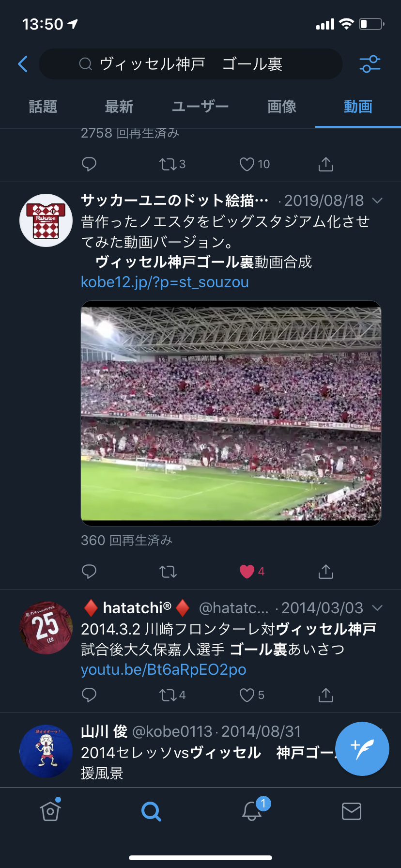Expand options chevron on 2019/08/18 tweet

(377, 201)
